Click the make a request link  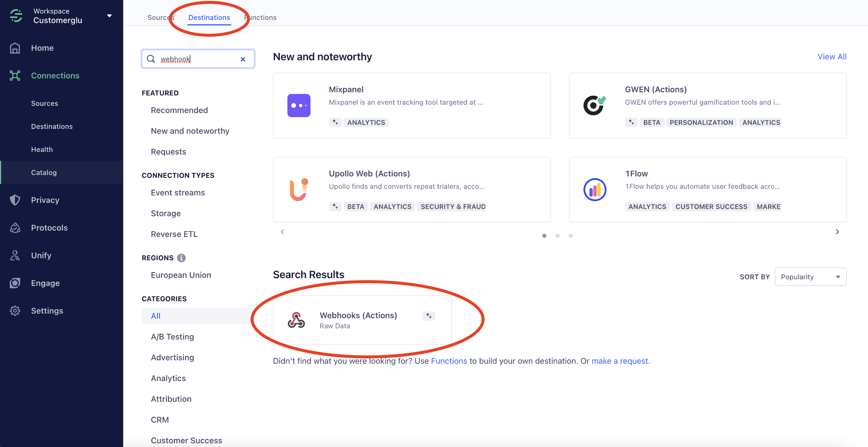[x=620, y=361]
